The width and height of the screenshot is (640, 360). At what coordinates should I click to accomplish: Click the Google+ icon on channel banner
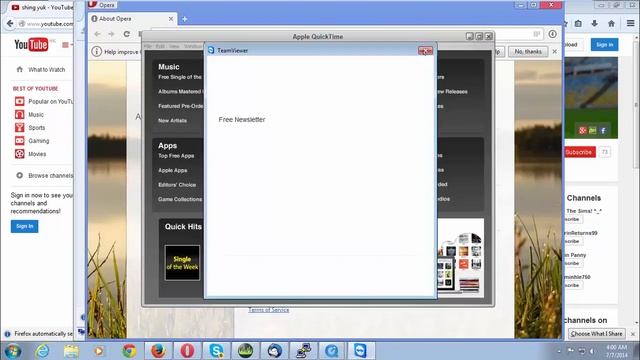click(x=582, y=131)
